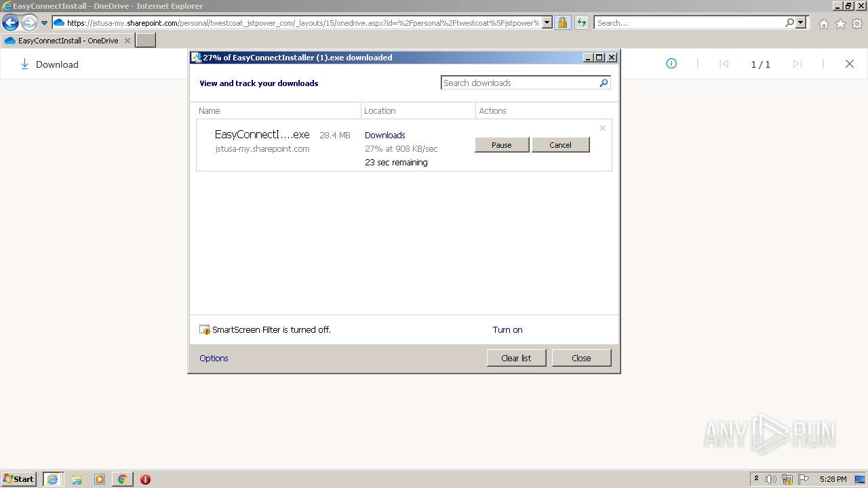Open a new blank tab
The width and height of the screenshot is (868, 488).
146,40
